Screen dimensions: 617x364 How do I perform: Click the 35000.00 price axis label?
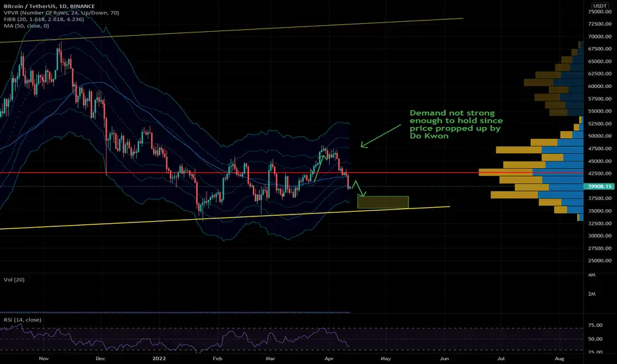600,211
